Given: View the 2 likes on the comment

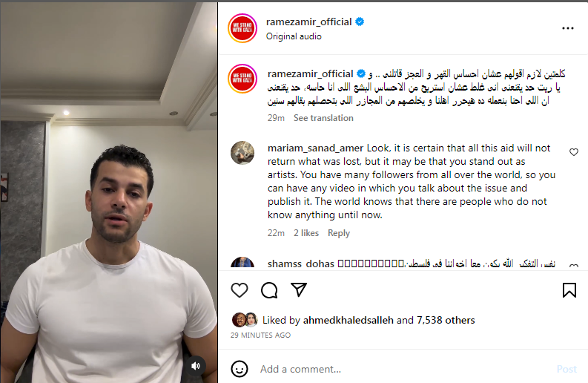Looking at the screenshot, I should click(x=306, y=233).
